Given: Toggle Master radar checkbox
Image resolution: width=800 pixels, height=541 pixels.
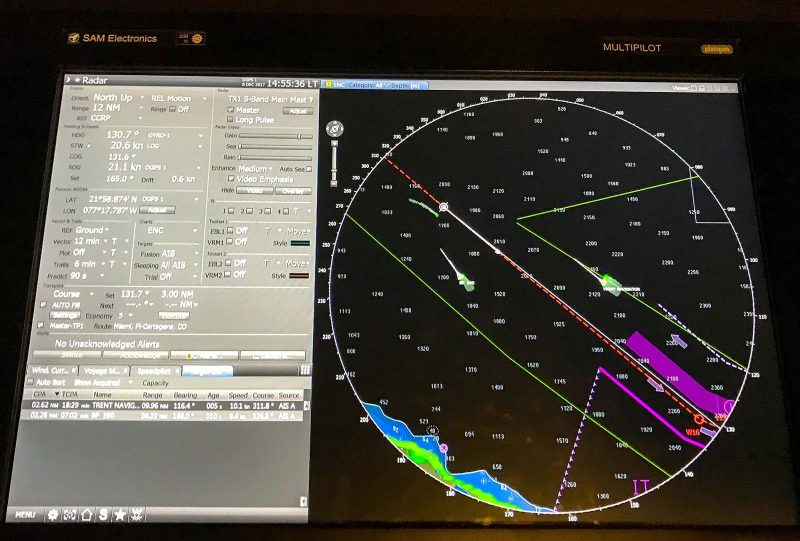Looking at the screenshot, I should point(231,110).
